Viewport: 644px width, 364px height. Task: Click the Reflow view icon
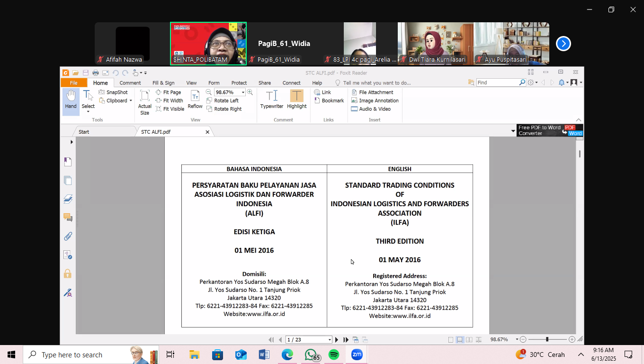(195, 100)
